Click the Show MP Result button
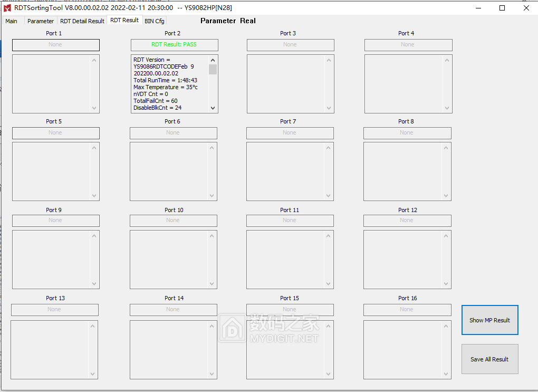Viewport: 538px width, 392px height. tap(489, 320)
